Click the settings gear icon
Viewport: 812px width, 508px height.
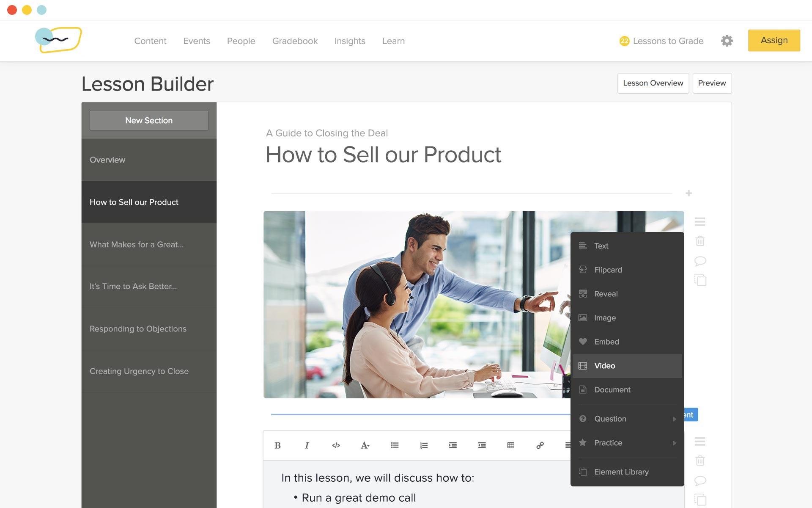727,40
